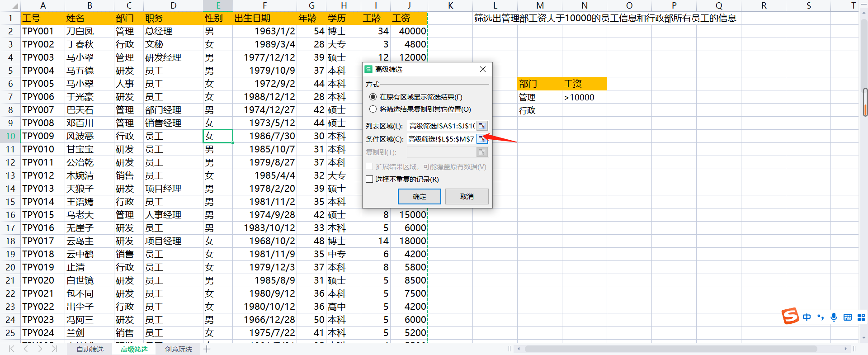
Task: Go to previous sheet arrow
Action: pos(26,349)
